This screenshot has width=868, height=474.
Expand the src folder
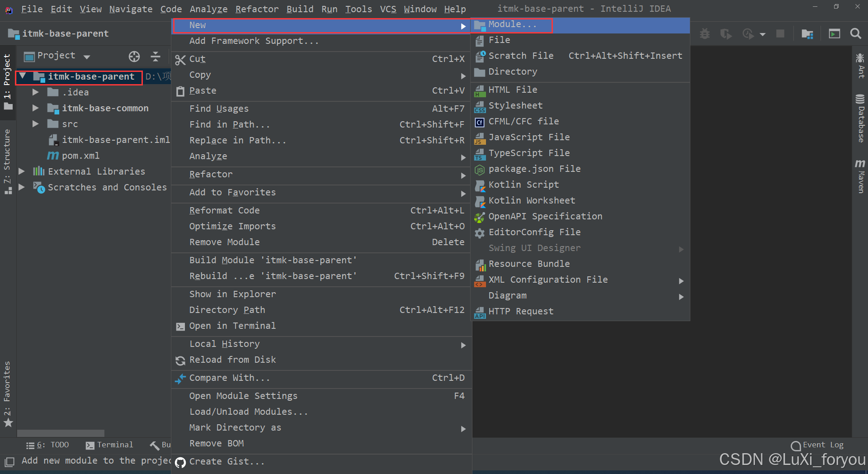pyautogui.click(x=35, y=124)
